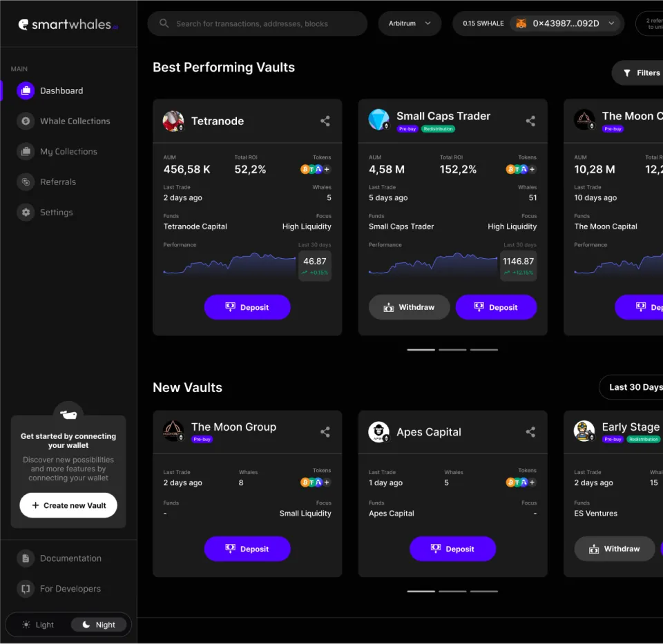Click the 0.15 SWHALE balance

click(x=483, y=23)
